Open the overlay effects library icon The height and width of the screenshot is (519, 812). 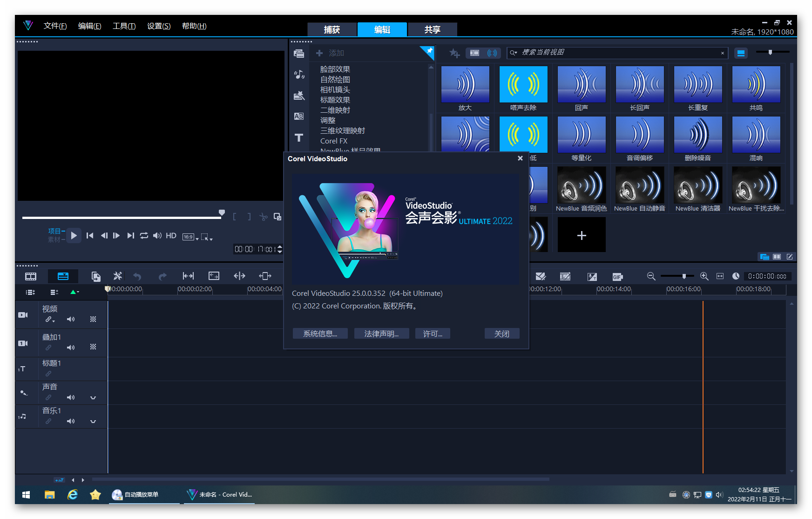pyautogui.click(x=299, y=96)
